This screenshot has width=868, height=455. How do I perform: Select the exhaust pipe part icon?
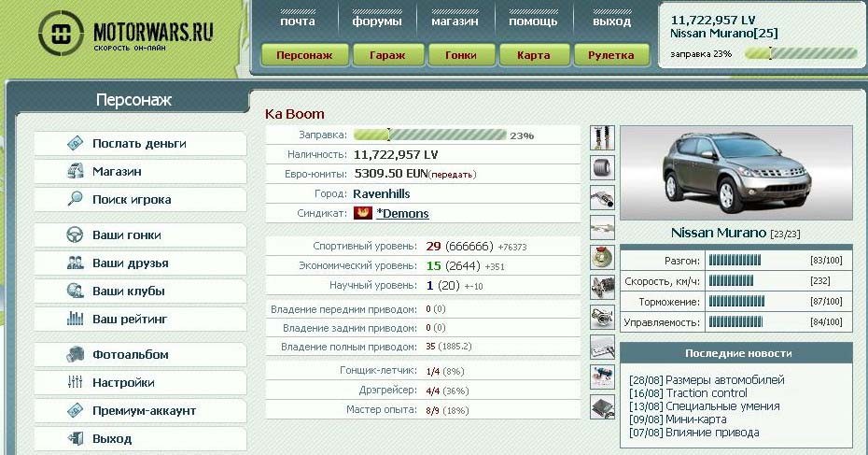pyautogui.click(x=602, y=197)
